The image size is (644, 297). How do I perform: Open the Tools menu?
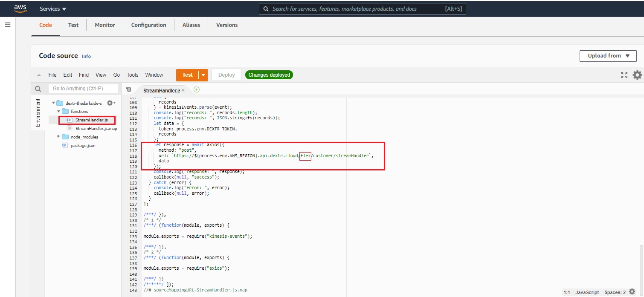[133, 75]
